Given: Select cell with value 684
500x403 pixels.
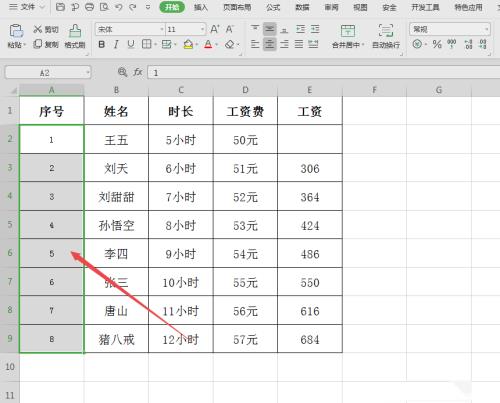Looking at the screenshot, I should 310,339.
